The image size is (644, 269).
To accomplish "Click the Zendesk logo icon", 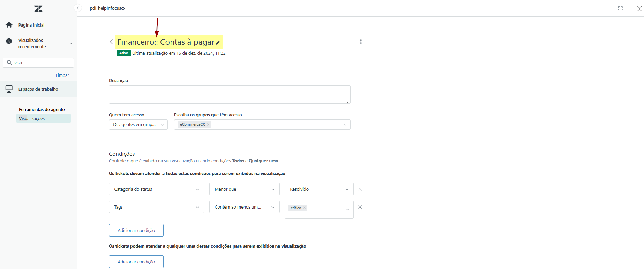I will [x=38, y=9].
